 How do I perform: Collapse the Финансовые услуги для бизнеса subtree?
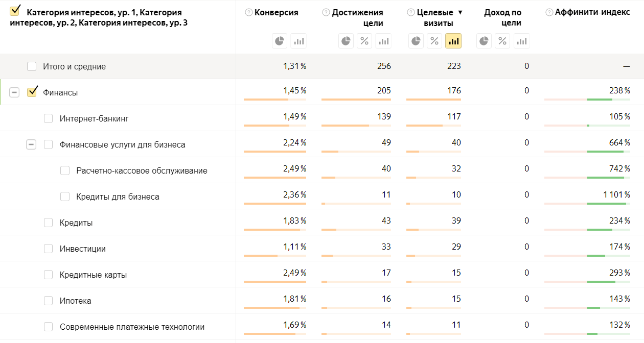[31, 144]
